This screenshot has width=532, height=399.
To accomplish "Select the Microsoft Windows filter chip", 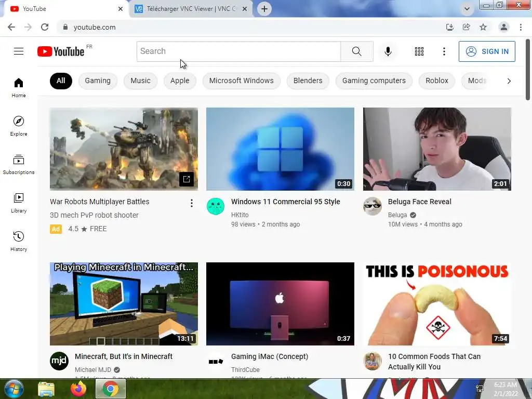I will click(x=241, y=81).
